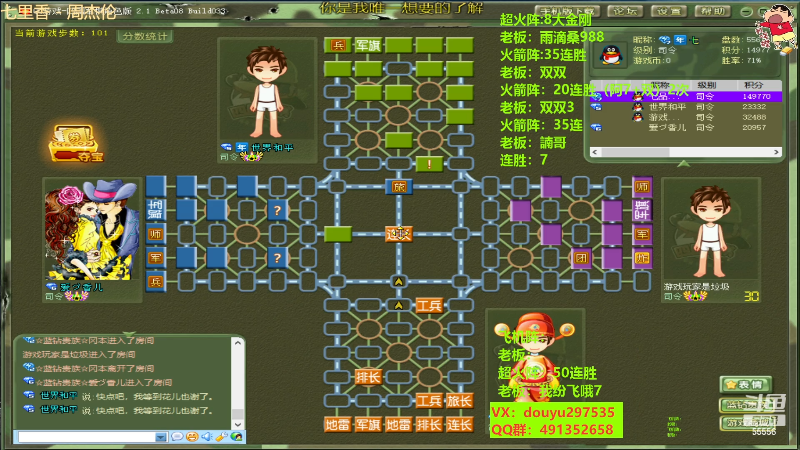Click the 表情 emoticon button with star

pos(745,385)
